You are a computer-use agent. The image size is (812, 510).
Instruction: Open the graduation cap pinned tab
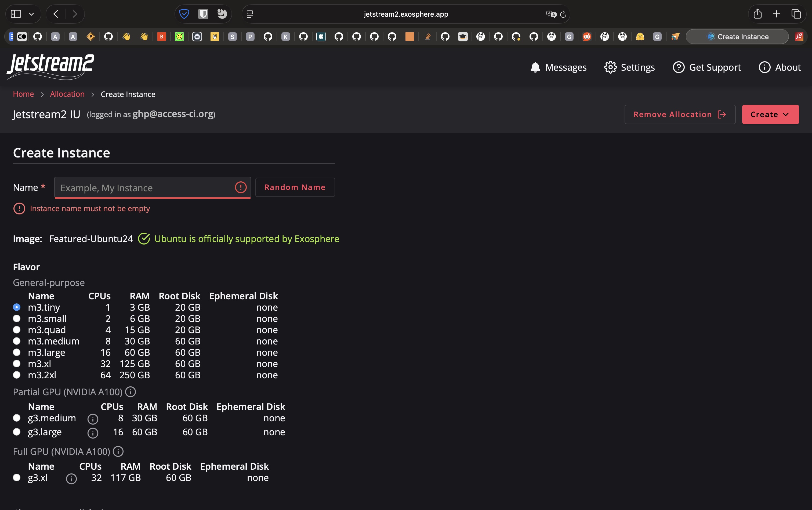[x=463, y=37]
